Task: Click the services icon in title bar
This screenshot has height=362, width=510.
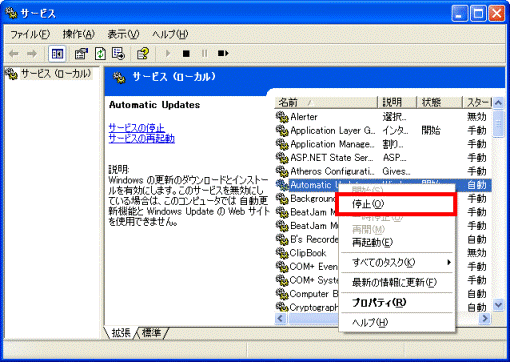Action: pos(12,13)
